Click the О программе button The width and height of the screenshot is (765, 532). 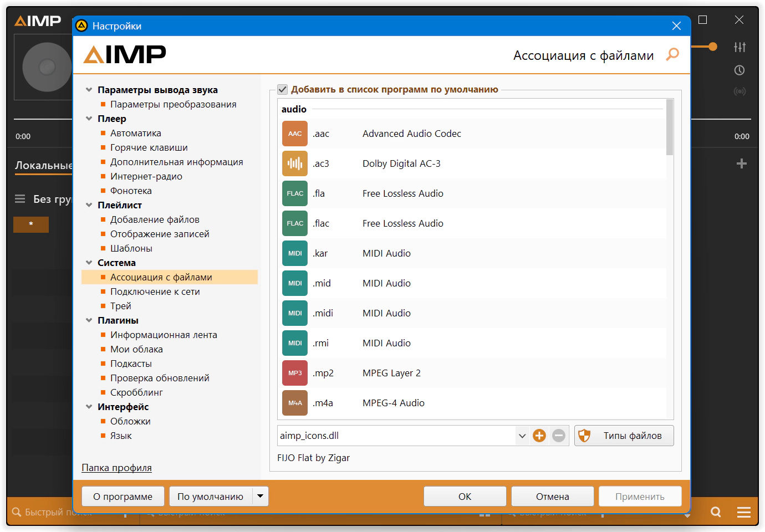click(123, 497)
